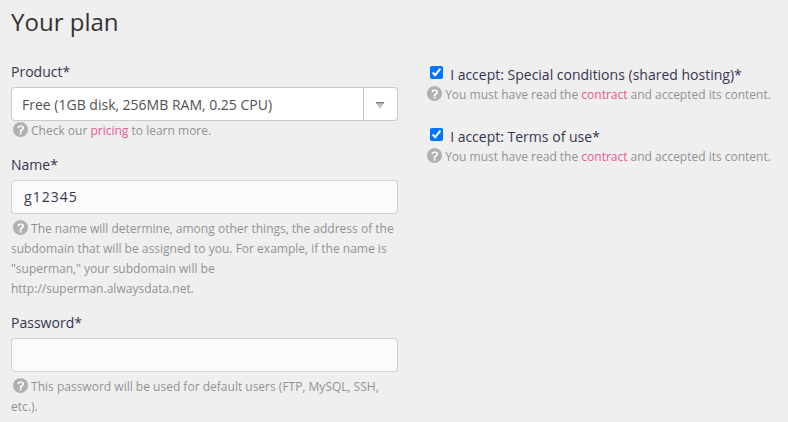Focus the Name field containing g12345
This screenshot has width=788, height=422.
pyautogui.click(x=204, y=197)
